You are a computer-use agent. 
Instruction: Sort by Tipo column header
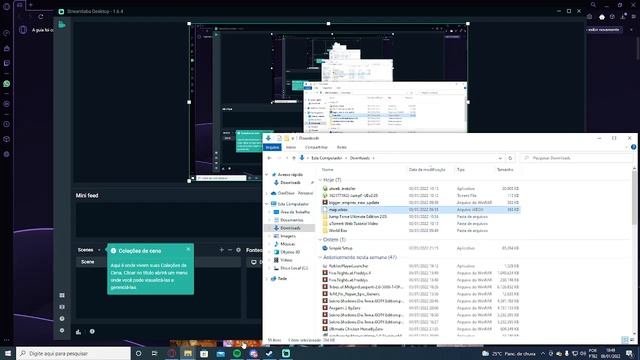[x=461, y=169]
